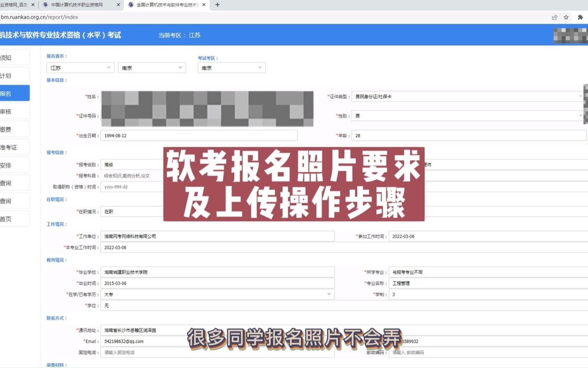Expand the 南京 city dropdown under 报名省市
Viewport: 588px width, 368px height.
click(152, 68)
